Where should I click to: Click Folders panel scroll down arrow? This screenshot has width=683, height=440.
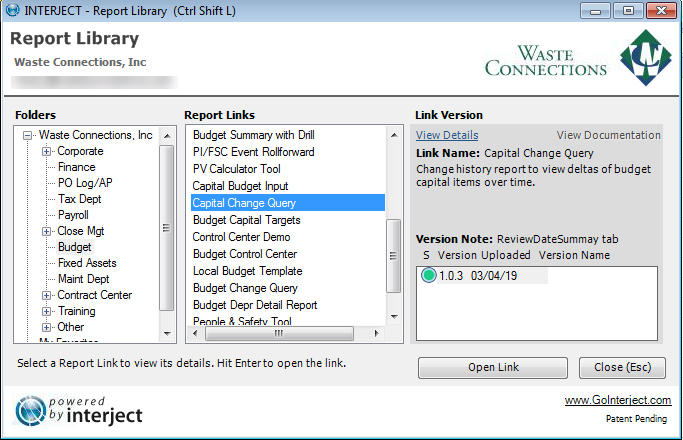(x=167, y=334)
